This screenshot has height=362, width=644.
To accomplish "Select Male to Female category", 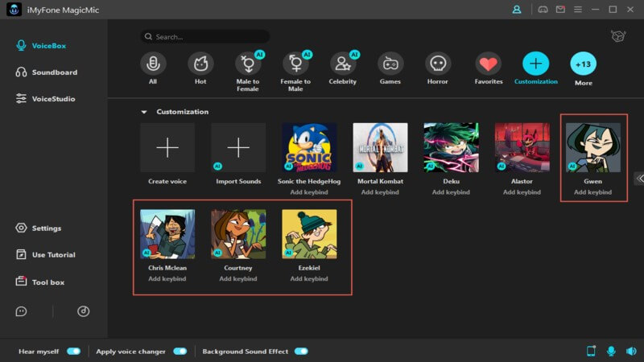I will point(248,64).
